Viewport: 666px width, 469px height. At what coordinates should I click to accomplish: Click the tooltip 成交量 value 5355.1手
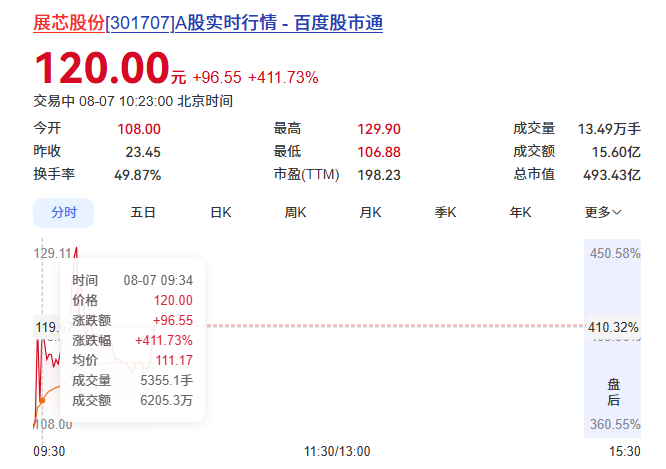point(166,380)
